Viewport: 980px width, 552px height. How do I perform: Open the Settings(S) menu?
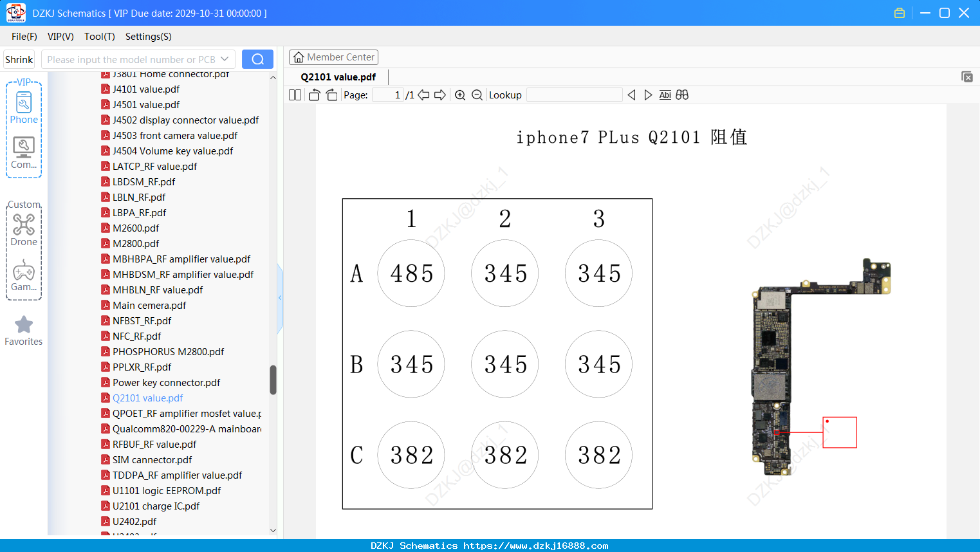149,37
